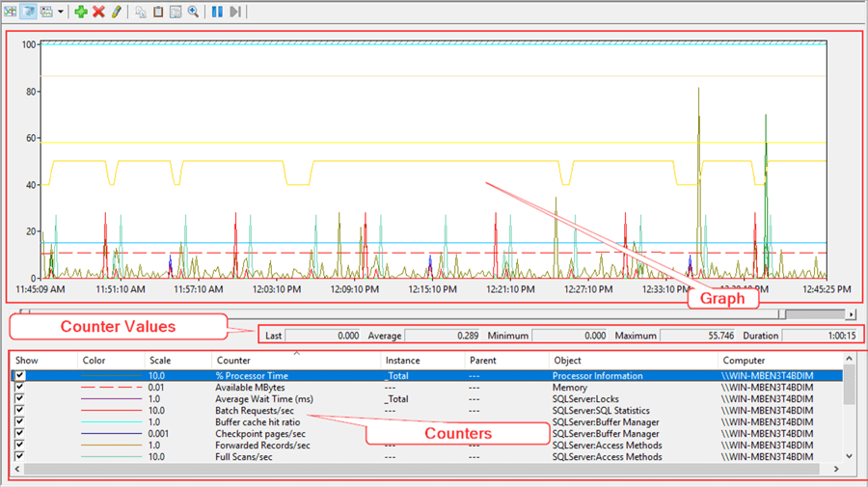Click the counter list up scroll arrow
868x487 pixels.
849,359
